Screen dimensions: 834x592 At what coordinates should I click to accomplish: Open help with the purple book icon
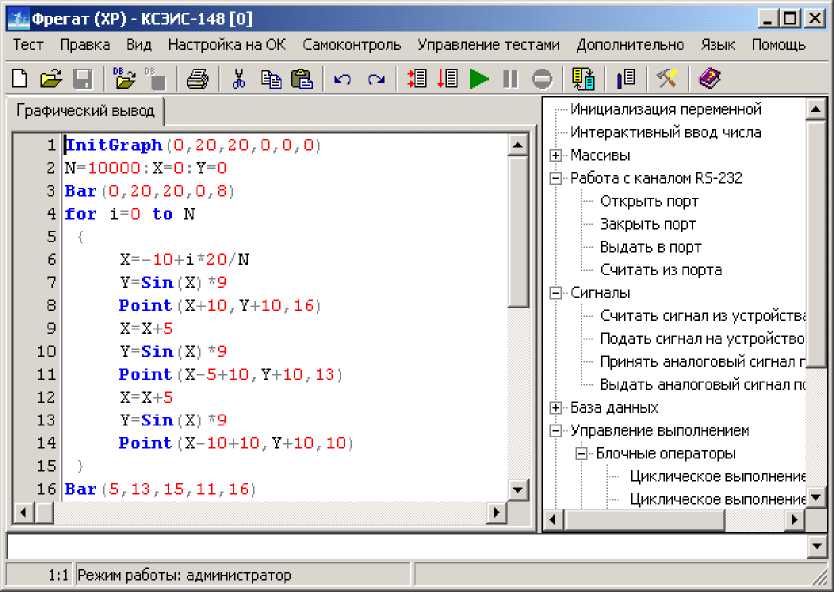[x=709, y=79]
